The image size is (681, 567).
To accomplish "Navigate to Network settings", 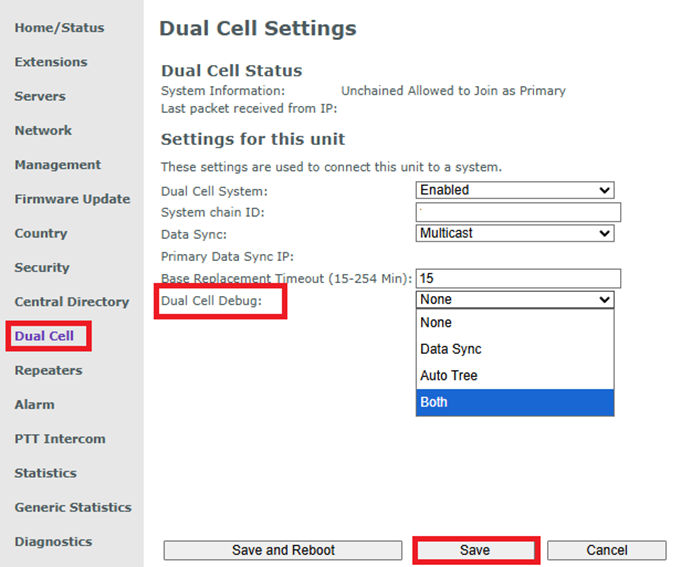I will (x=43, y=130).
